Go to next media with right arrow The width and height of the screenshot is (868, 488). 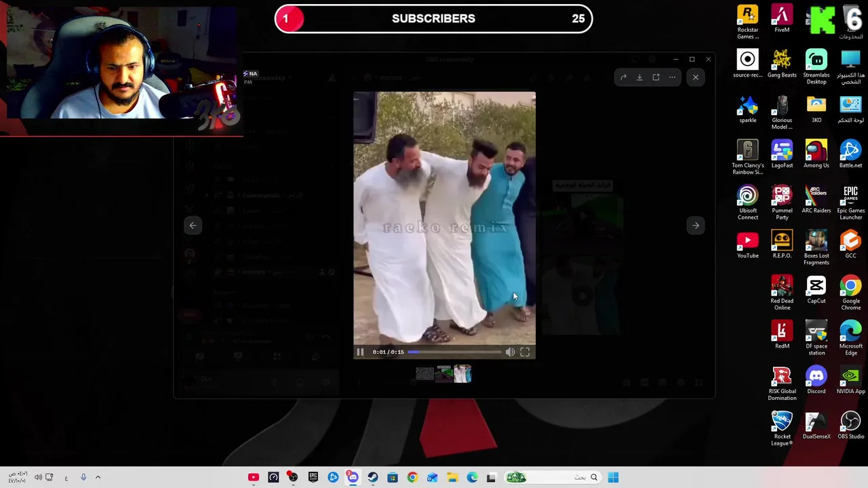pos(696,225)
